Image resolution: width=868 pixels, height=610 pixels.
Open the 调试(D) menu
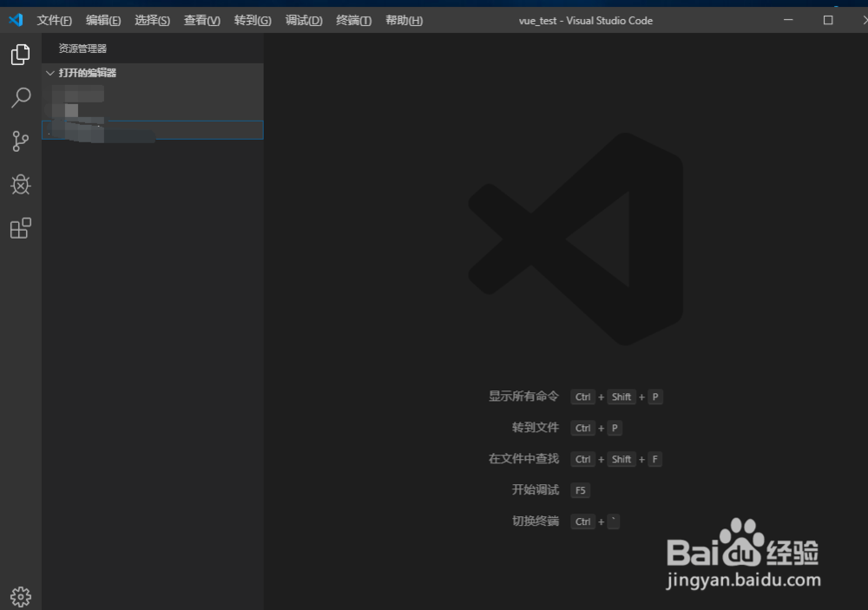click(x=304, y=21)
